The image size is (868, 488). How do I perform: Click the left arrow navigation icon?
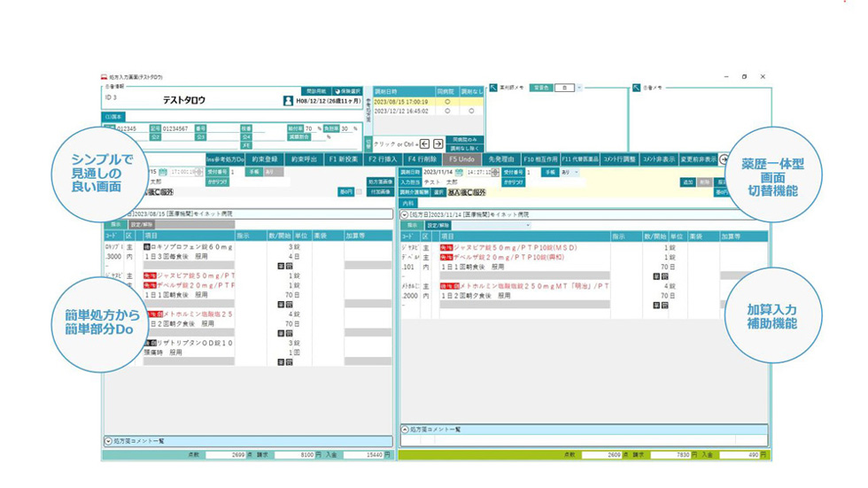pyautogui.click(x=424, y=143)
